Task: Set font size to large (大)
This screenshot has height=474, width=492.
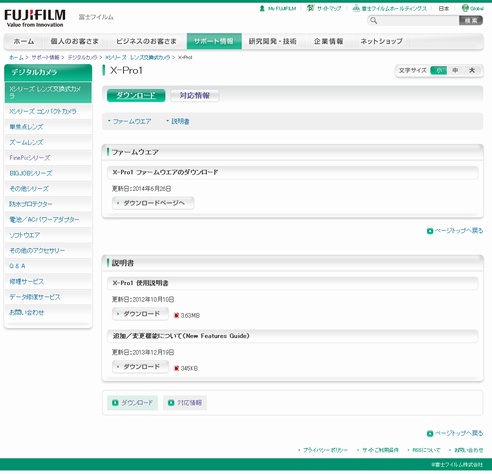Action: (472, 70)
